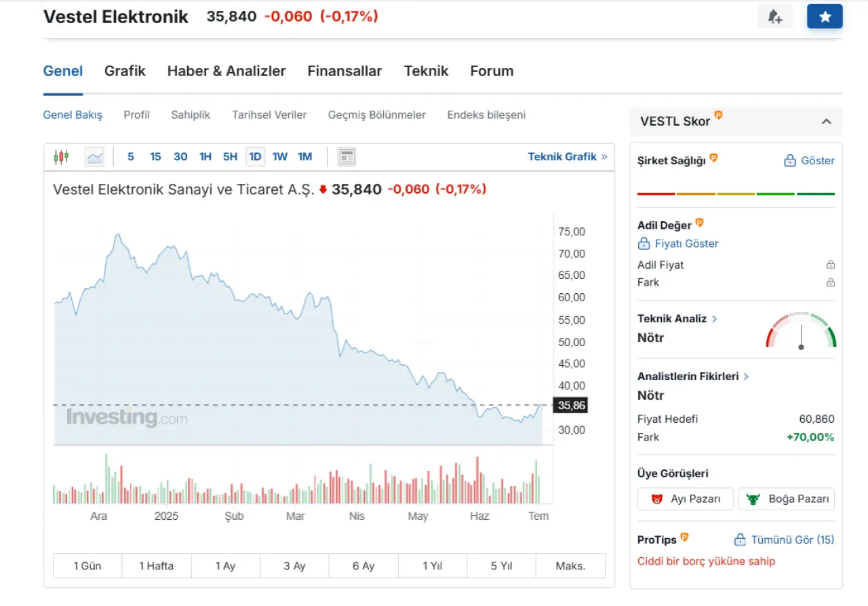Set chart interval to 15 minutes
This screenshot has width=868, height=606.
pos(155,157)
